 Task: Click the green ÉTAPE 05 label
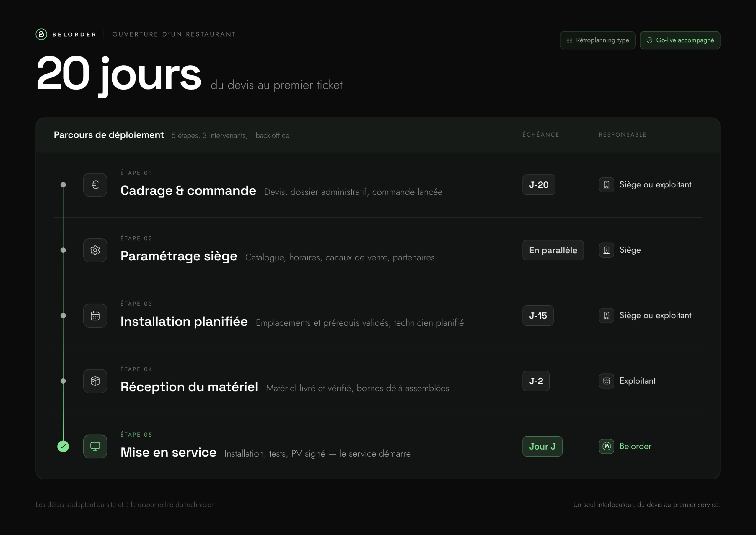pos(136,435)
